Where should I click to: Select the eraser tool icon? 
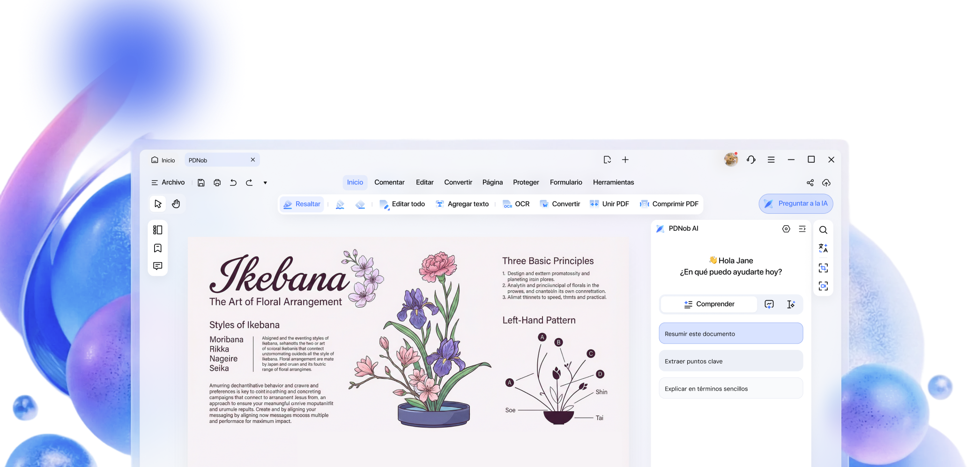[360, 204]
